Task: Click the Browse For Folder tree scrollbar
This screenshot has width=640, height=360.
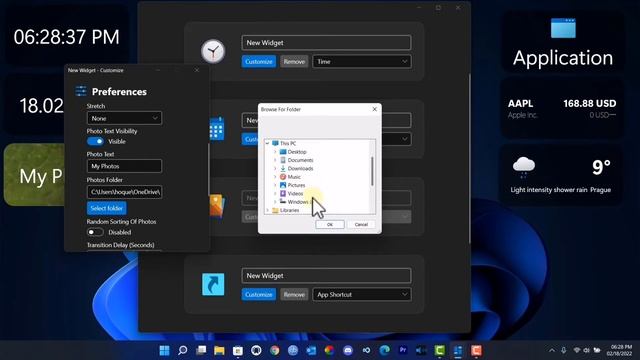Action: click(372, 171)
